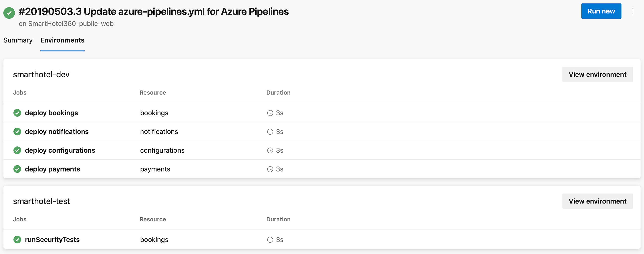
Task: Click the runSecurityTests success check icon
Action: tap(17, 239)
